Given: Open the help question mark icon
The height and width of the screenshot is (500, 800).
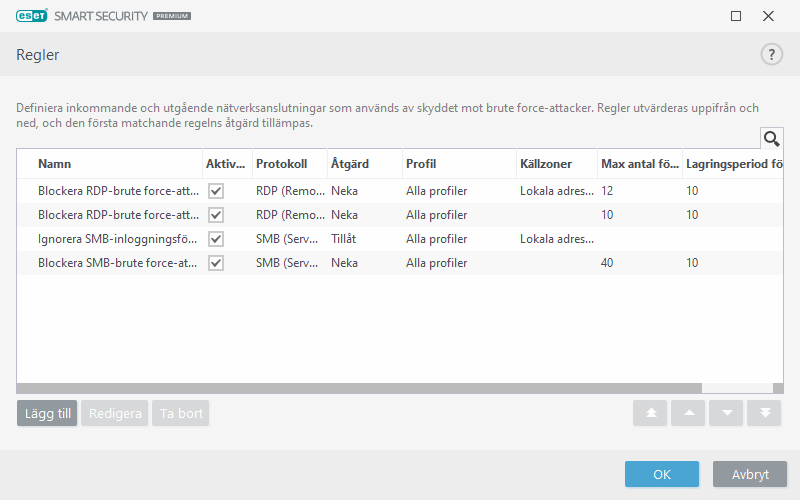Looking at the screenshot, I should (x=771, y=55).
